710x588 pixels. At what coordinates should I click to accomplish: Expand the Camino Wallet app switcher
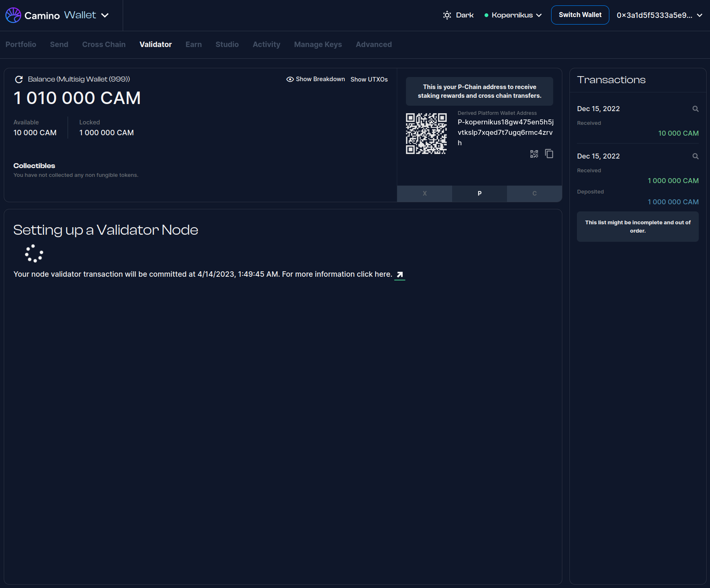(x=105, y=15)
